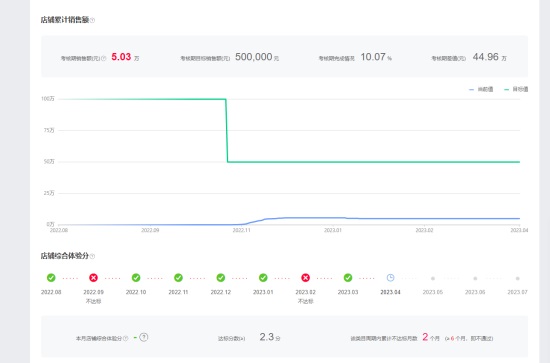
Task: Click the 店铺累计销售额 section heading
Action: point(65,20)
